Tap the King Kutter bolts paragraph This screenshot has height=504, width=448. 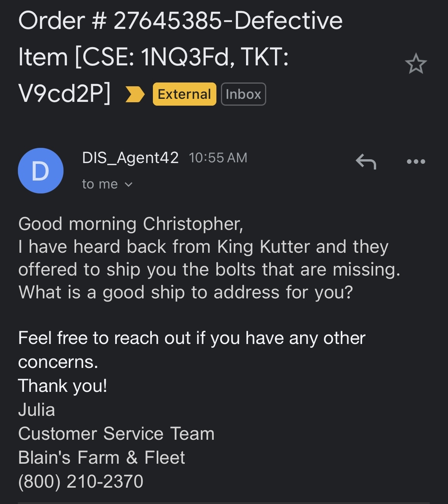point(209,269)
